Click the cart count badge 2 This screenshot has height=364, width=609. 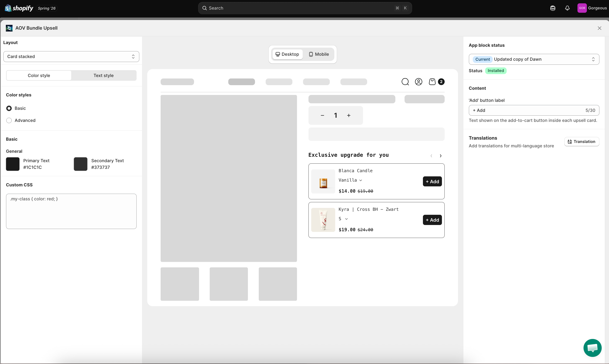tap(441, 82)
